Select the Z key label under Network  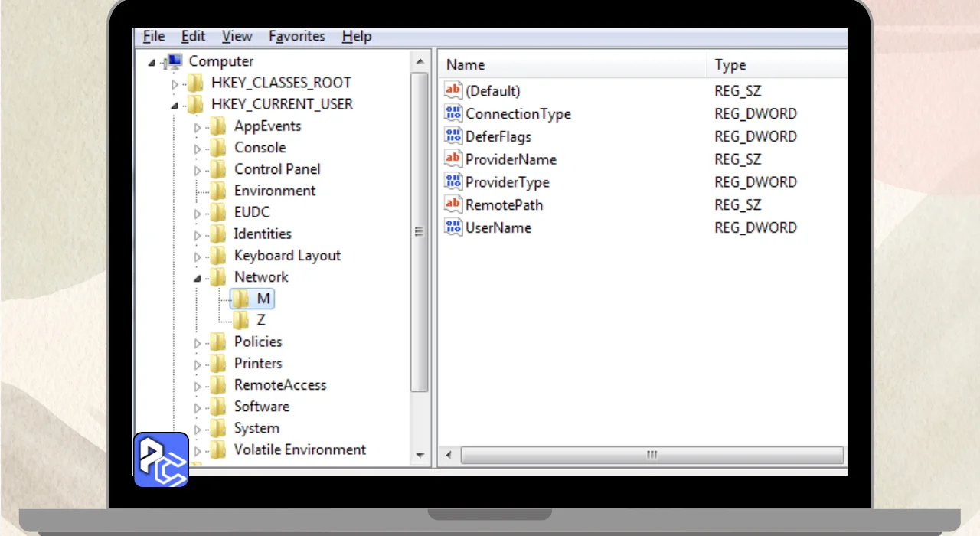click(x=261, y=320)
